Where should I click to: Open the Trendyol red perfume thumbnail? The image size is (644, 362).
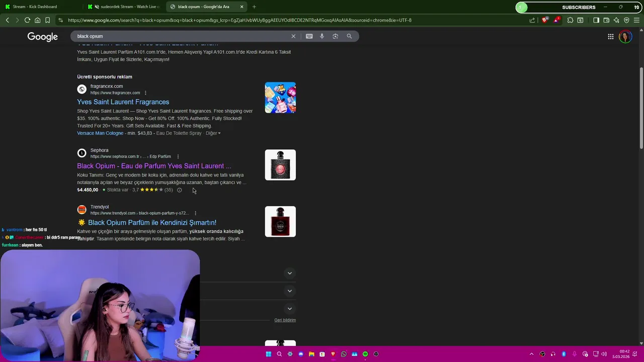pos(280,222)
